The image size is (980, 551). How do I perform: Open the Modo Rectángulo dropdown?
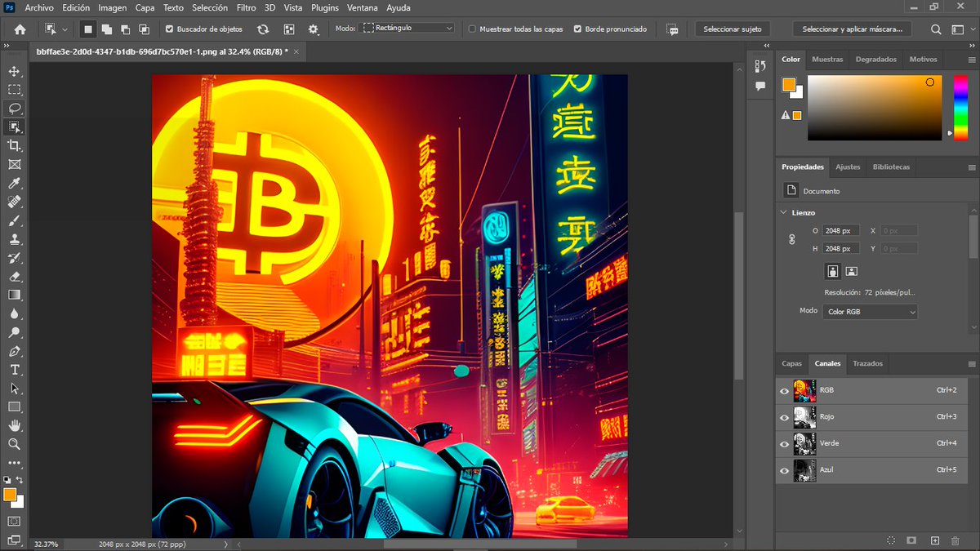[408, 28]
